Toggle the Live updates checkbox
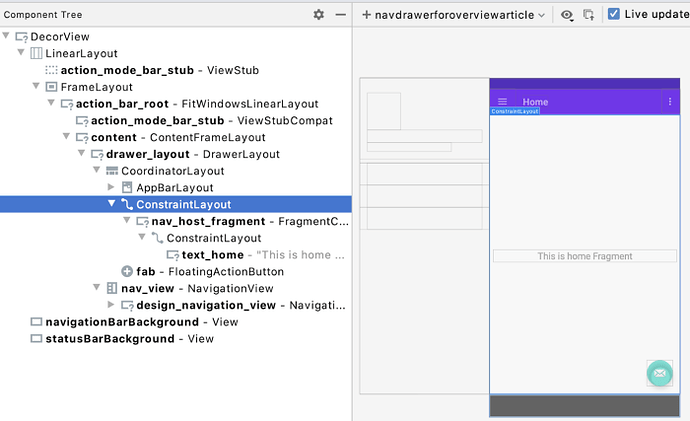 pos(614,15)
